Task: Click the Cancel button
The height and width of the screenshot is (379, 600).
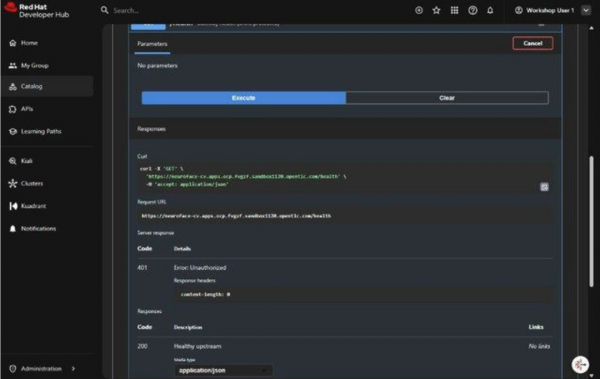Action: [533, 43]
